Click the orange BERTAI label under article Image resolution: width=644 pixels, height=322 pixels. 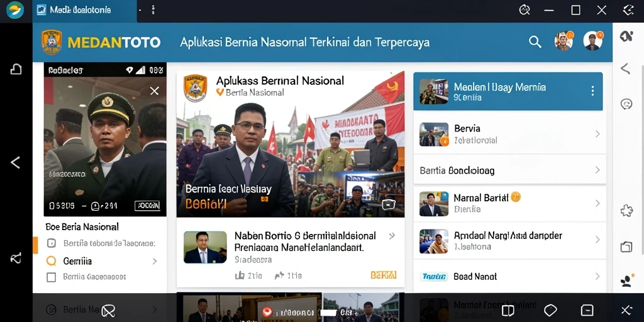pyautogui.click(x=384, y=275)
